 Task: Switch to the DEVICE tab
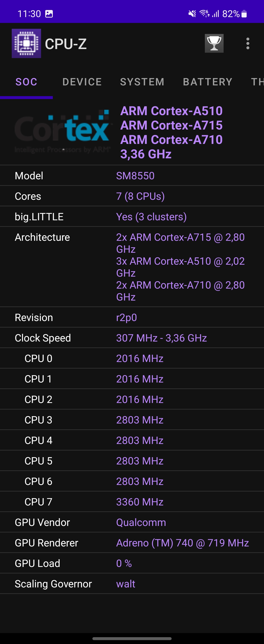pyautogui.click(x=82, y=82)
